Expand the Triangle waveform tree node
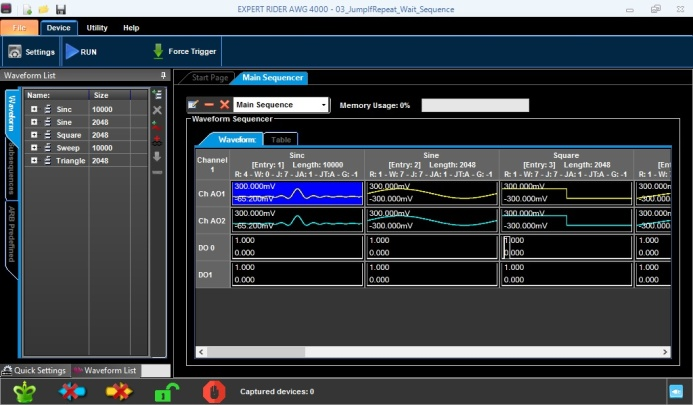Image resolution: width=693 pixels, height=405 pixels. click(x=34, y=160)
